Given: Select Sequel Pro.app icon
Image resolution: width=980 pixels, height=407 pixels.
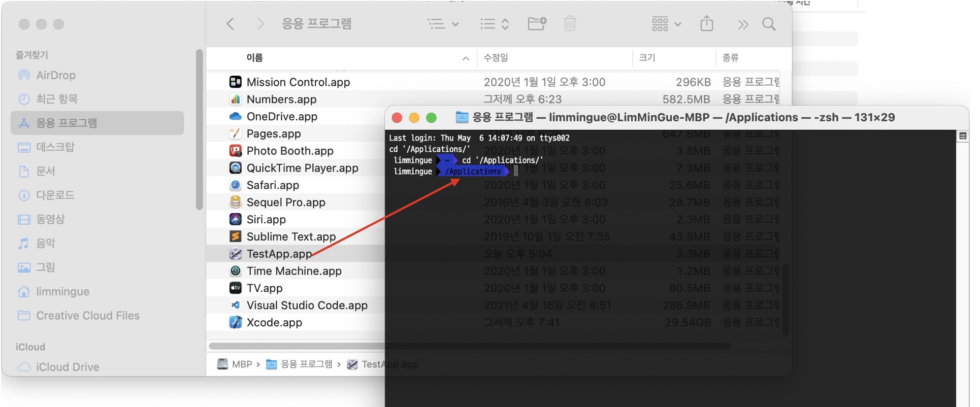Looking at the screenshot, I should [x=235, y=202].
